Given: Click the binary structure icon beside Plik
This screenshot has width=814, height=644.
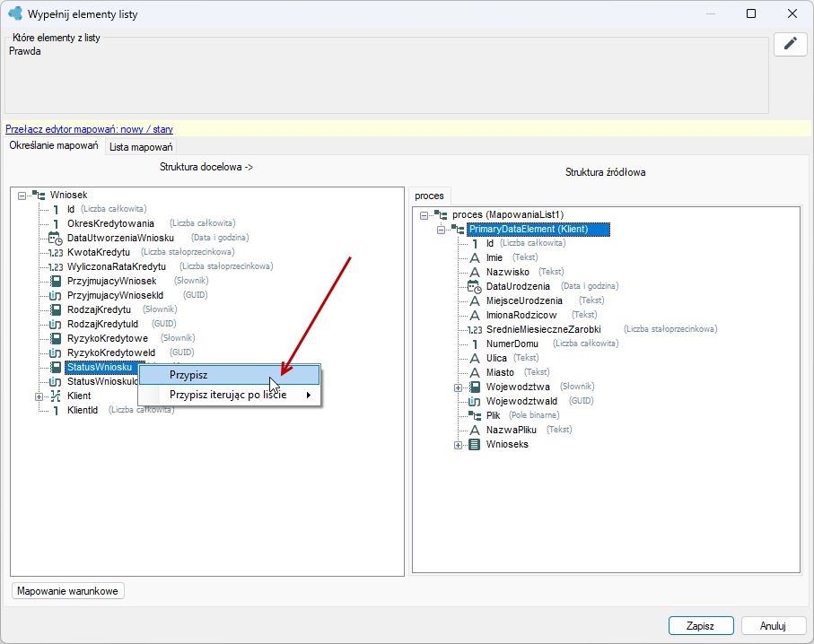Looking at the screenshot, I should (475, 415).
